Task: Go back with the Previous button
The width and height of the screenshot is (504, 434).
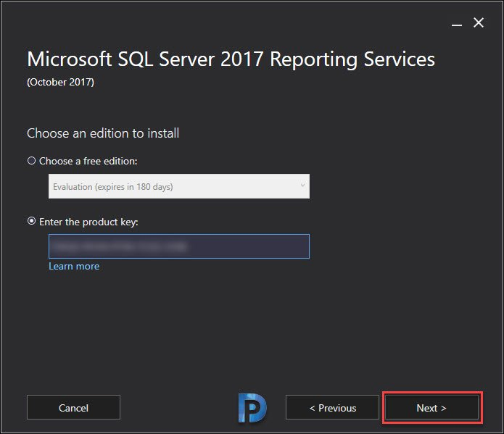Action: click(x=332, y=407)
